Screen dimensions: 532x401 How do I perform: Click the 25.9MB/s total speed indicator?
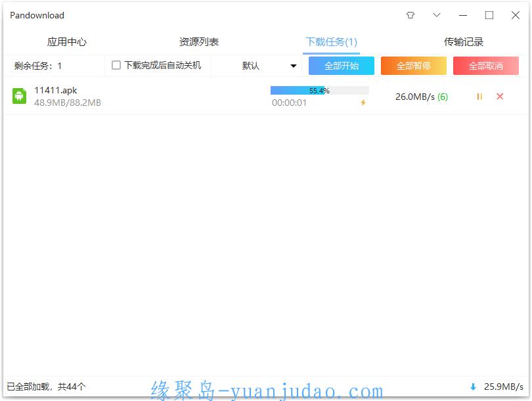click(x=504, y=387)
